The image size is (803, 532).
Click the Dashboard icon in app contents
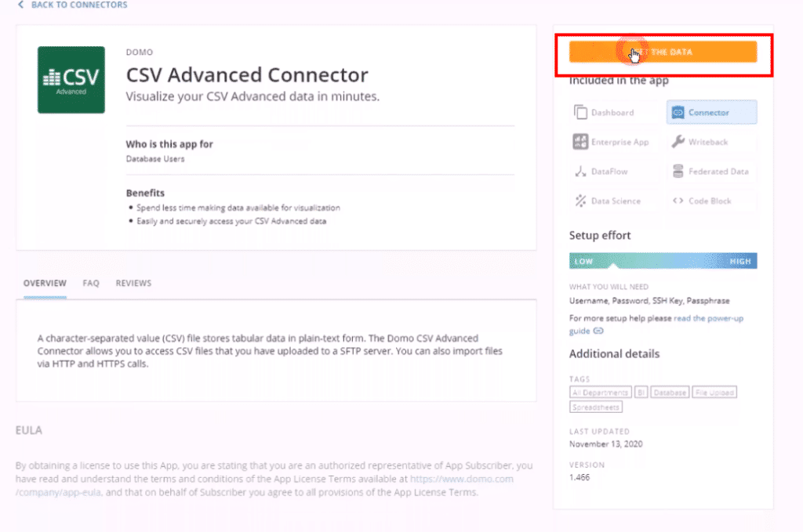click(x=581, y=113)
